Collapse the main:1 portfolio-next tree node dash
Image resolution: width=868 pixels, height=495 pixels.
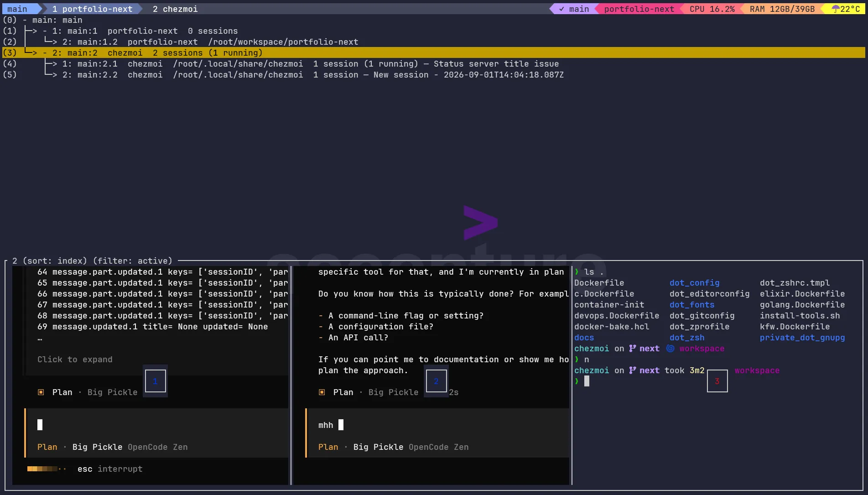pyautogui.click(x=45, y=31)
